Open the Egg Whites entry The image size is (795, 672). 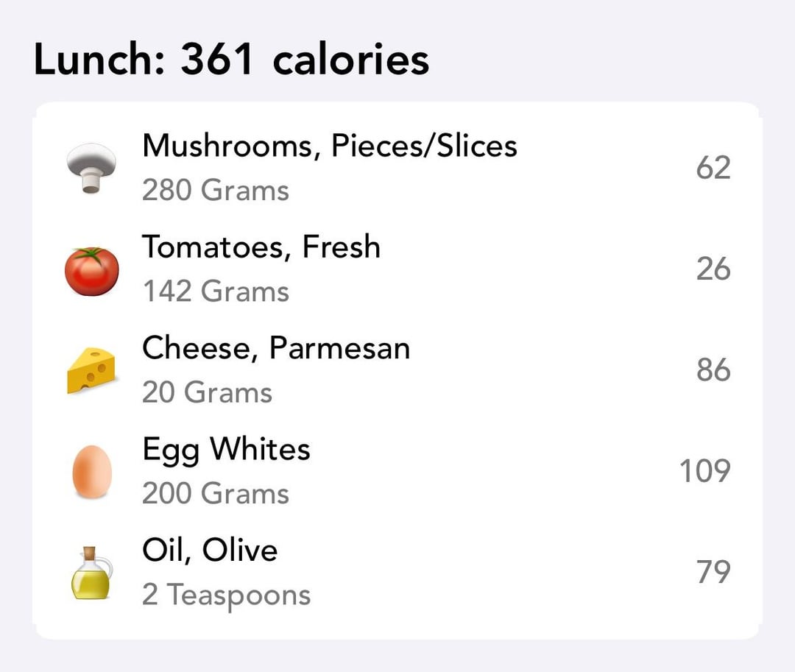point(397,471)
